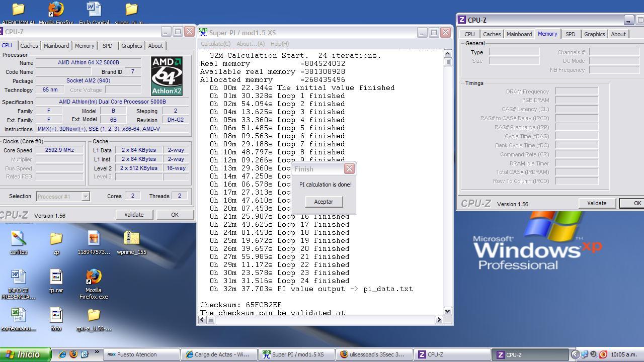
Task: Click Super PI vertical scrollbar down arrow
Action: pyautogui.click(x=448, y=311)
